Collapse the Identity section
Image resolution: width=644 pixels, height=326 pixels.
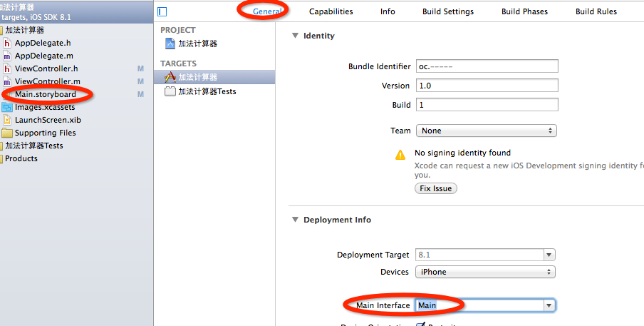(295, 36)
